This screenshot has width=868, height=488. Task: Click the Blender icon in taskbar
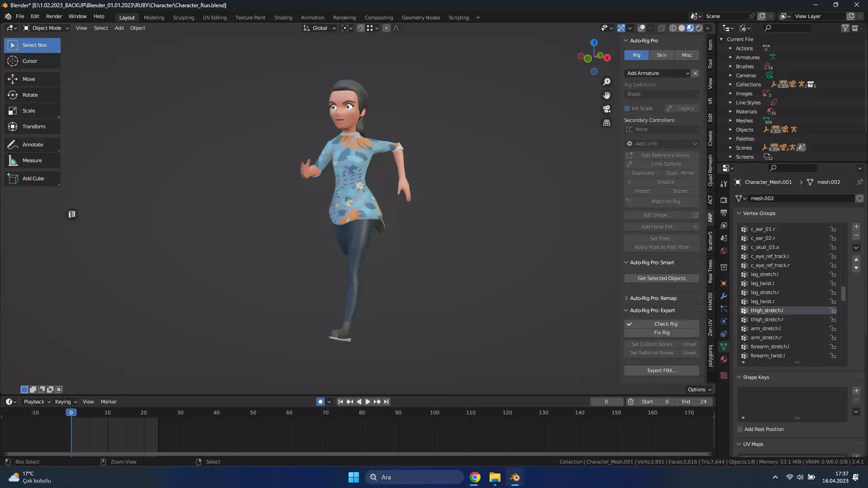(515, 477)
